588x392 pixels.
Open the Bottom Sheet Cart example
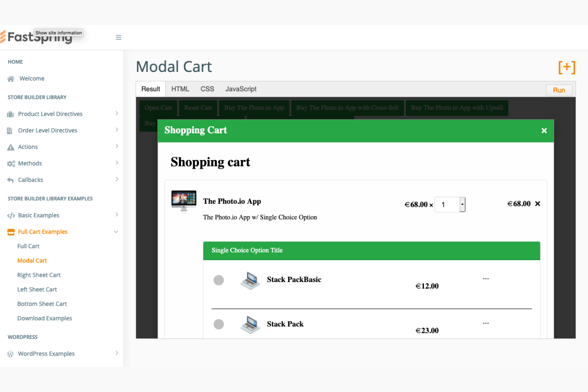coord(42,304)
